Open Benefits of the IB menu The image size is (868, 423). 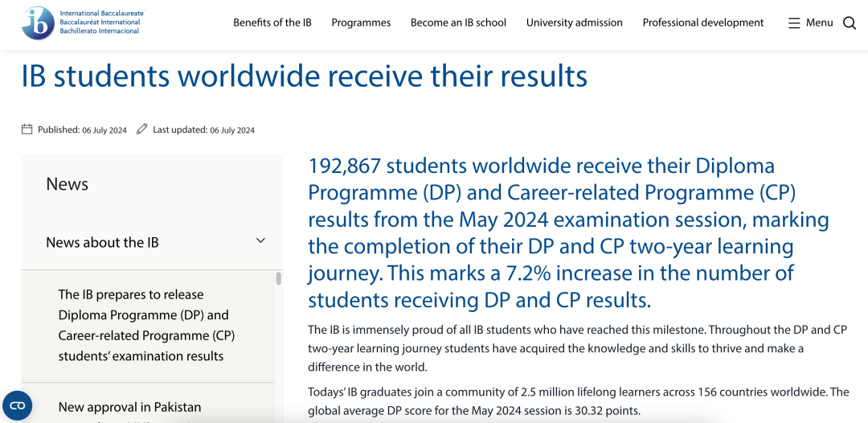click(x=272, y=23)
